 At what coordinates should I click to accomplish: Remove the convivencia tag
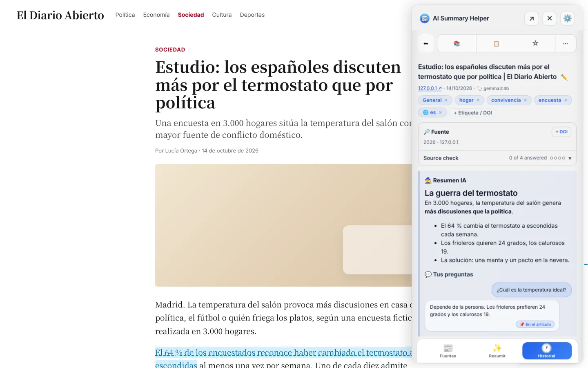[526, 100]
